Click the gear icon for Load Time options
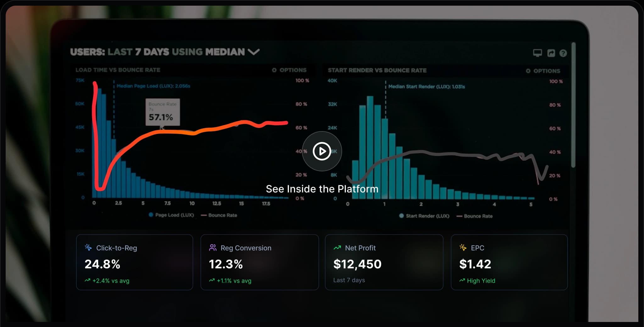The width and height of the screenshot is (644, 327). click(274, 70)
